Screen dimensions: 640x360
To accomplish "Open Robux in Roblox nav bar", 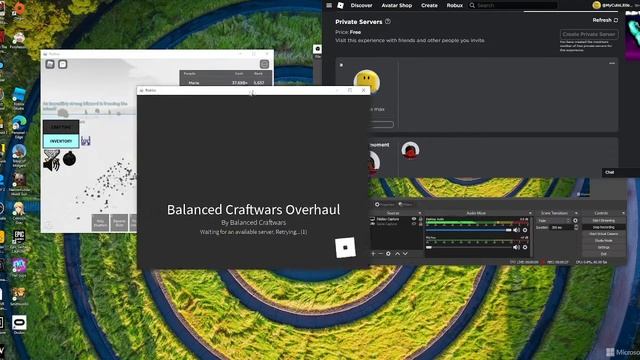I will [454, 5].
